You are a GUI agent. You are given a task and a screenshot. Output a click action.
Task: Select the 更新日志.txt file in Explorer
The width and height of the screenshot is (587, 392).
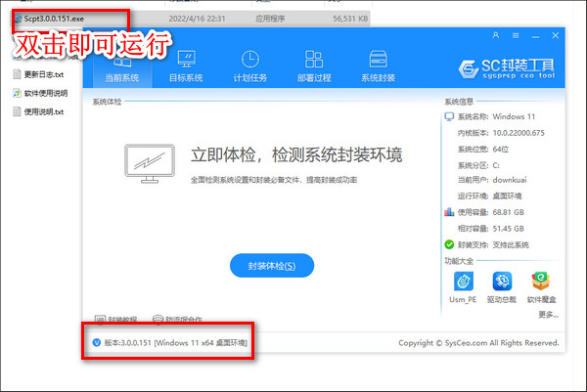pos(38,74)
